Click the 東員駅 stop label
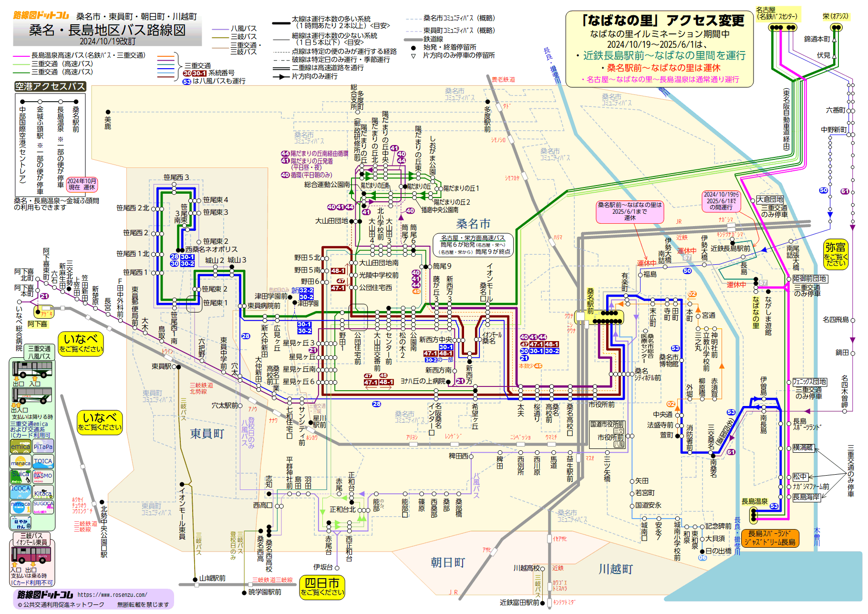This screenshot has height=614, width=868. tap(161, 366)
